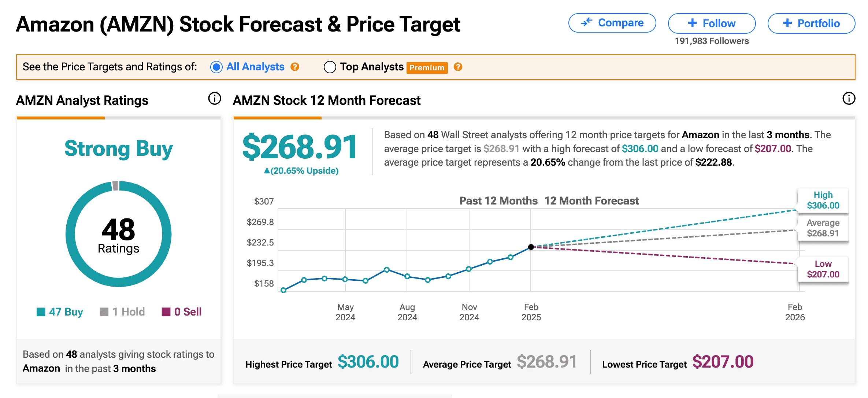Click the upside triangle under $268.91
The image size is (868, 398).
267,171
